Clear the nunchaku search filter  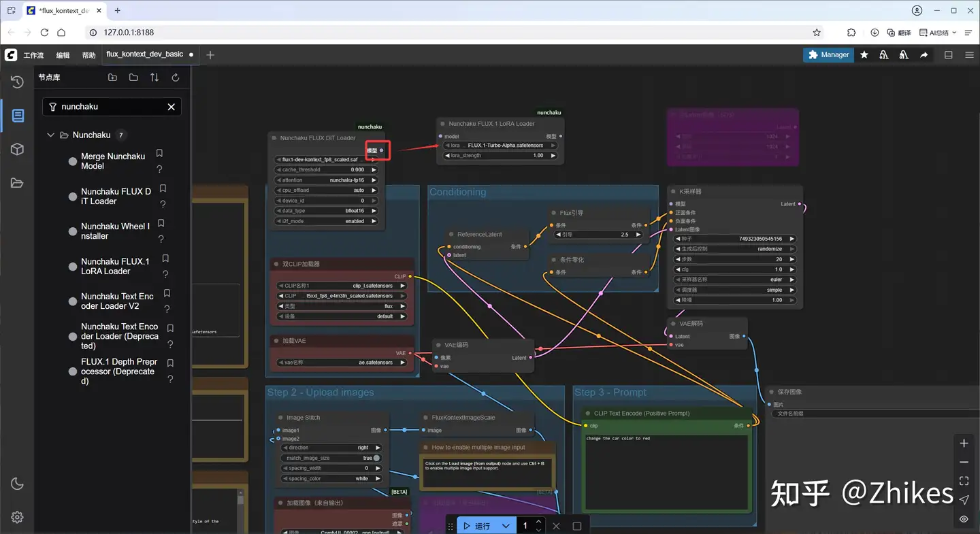171,107
